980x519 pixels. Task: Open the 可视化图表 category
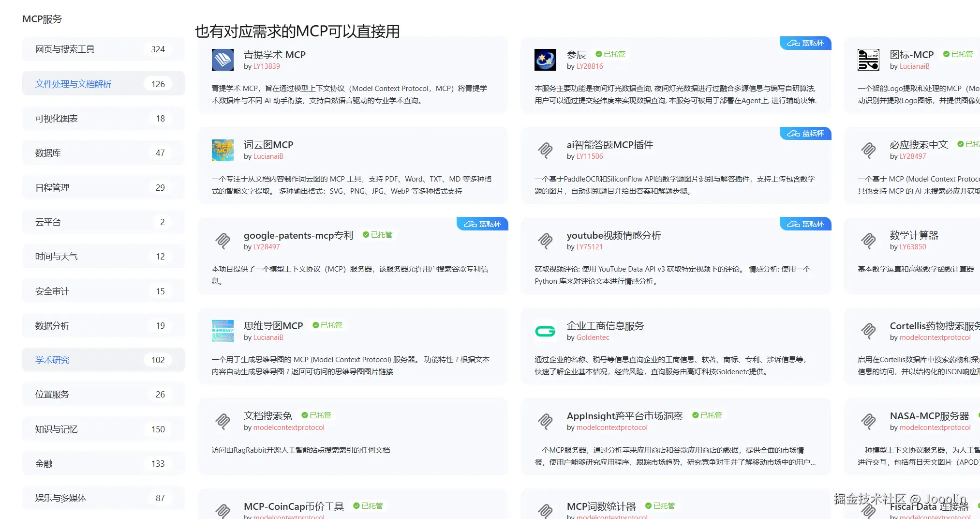click(104, 119)
